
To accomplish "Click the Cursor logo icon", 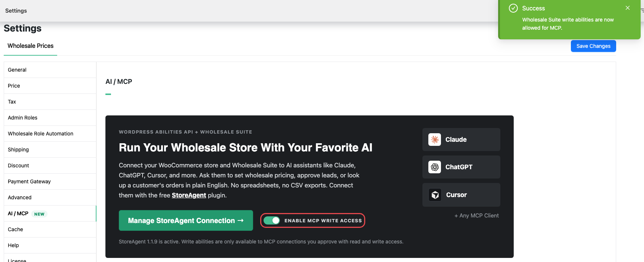I will click(x=435, y=195).
